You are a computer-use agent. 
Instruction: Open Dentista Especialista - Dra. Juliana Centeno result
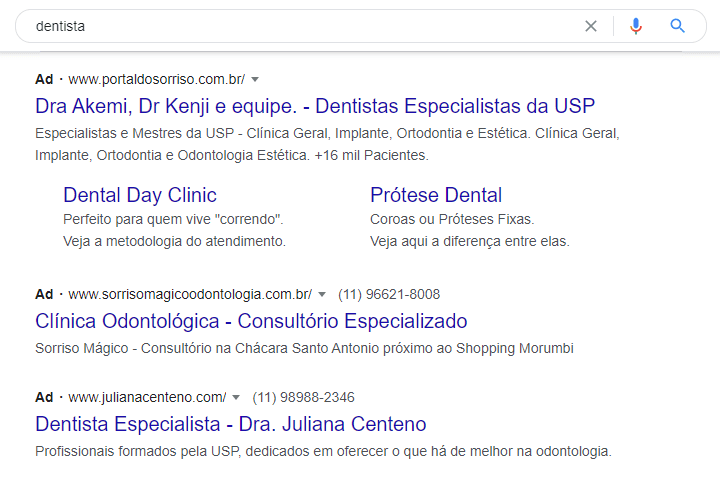[x=231, y=424]
